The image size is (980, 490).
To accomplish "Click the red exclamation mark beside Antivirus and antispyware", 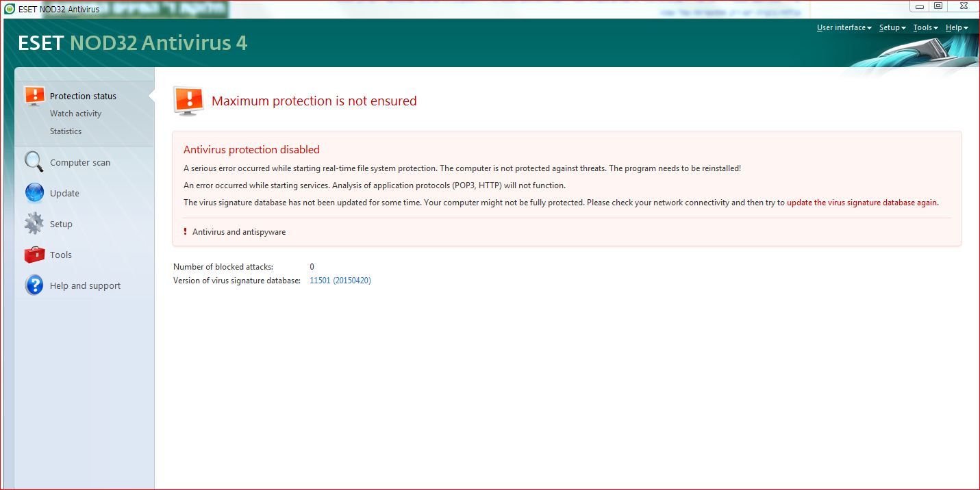I will (x=185, y=232).
